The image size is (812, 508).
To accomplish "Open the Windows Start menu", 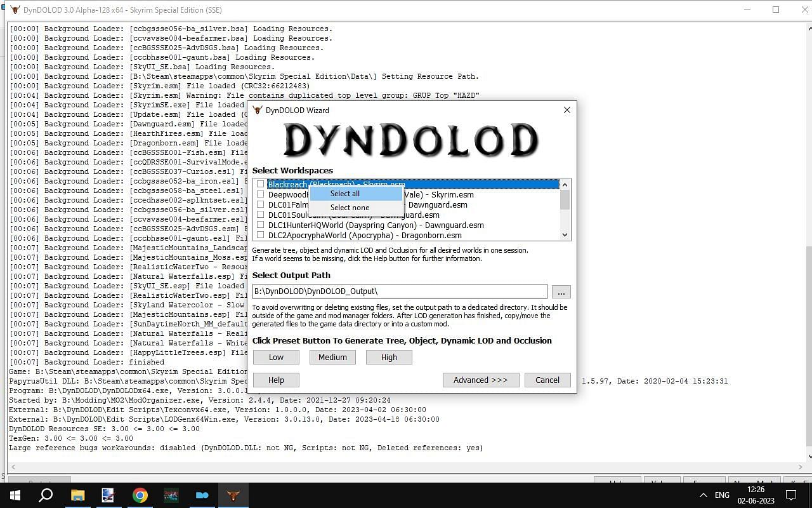I will tap(15, 495).
